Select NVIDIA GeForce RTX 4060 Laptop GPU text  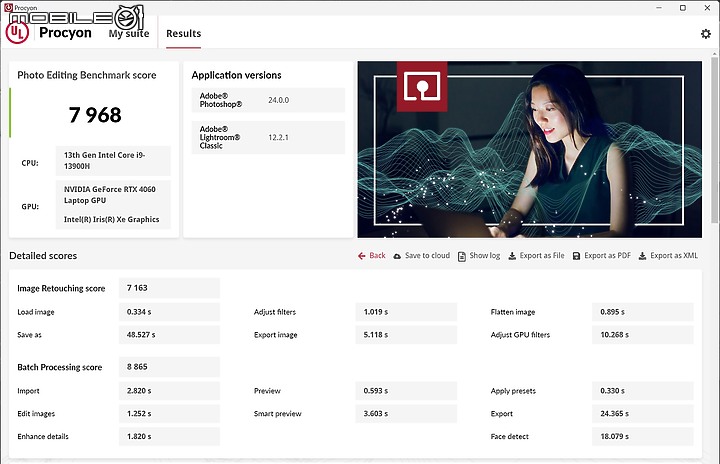110,195
